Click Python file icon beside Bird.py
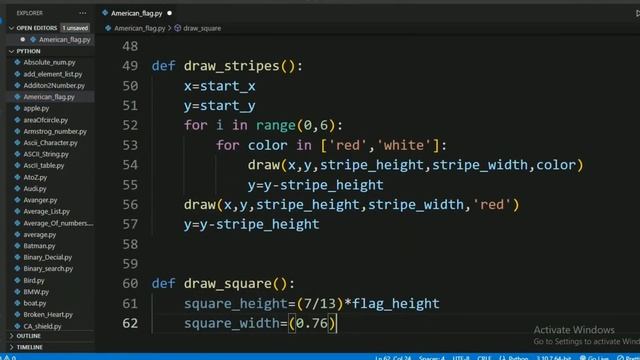 pos(17,280)
